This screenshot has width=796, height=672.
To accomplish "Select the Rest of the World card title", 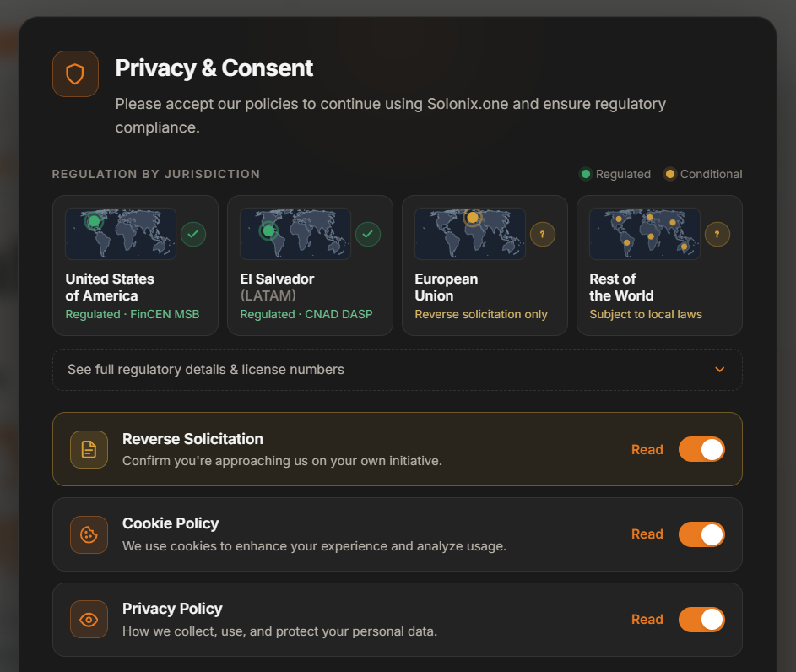I will click(621, 287).
